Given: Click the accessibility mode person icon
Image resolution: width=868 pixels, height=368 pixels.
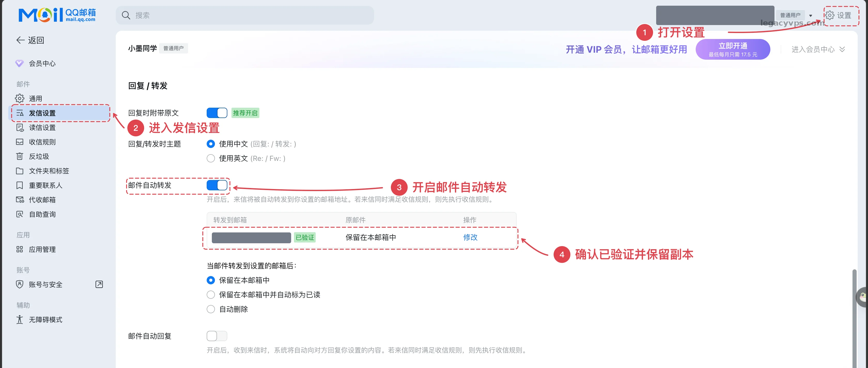Looking at the screenshot, I should [20, 319].
